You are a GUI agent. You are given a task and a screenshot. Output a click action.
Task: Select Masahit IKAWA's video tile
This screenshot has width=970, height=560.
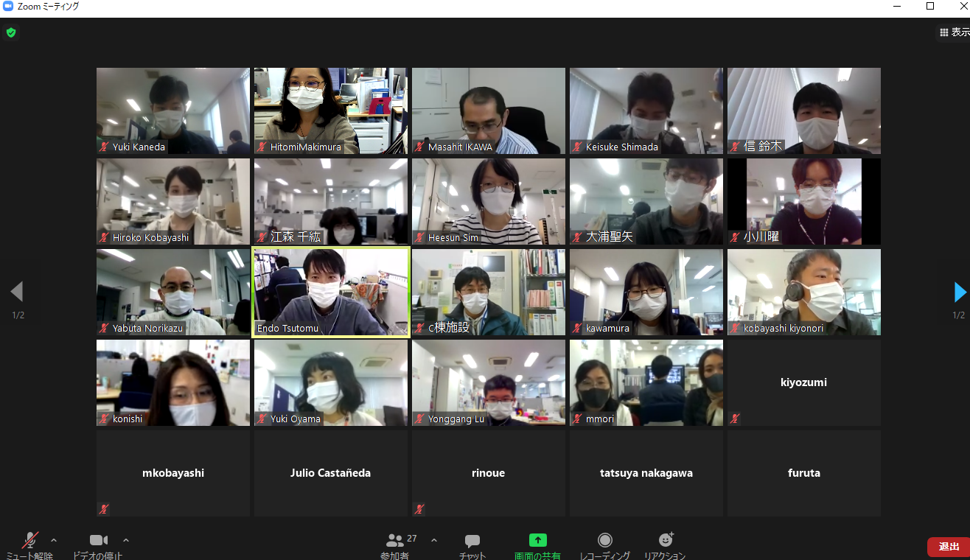pos(488,111)
